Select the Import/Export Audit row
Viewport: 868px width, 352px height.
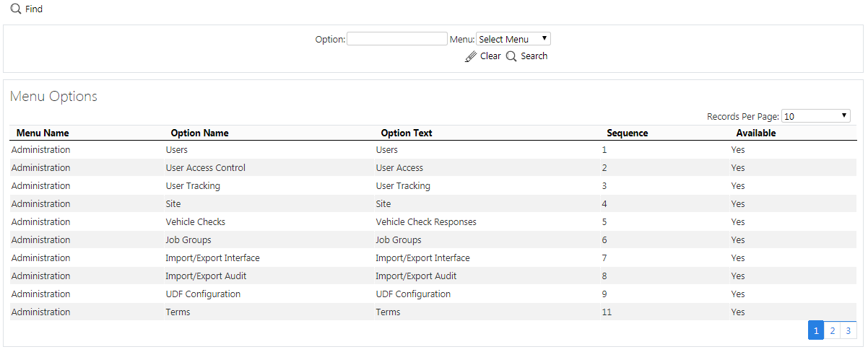[x=433, y=276]
